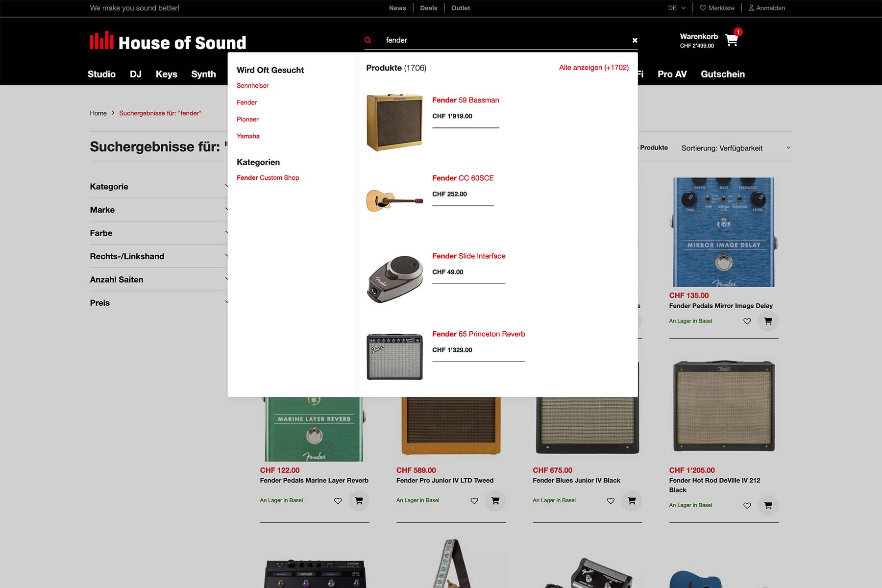Image resolution: width=882 pixels, height=588 pixels.
Task: Add Hot Rod DeVille IV 212 to cart
Action: [768, 506]
